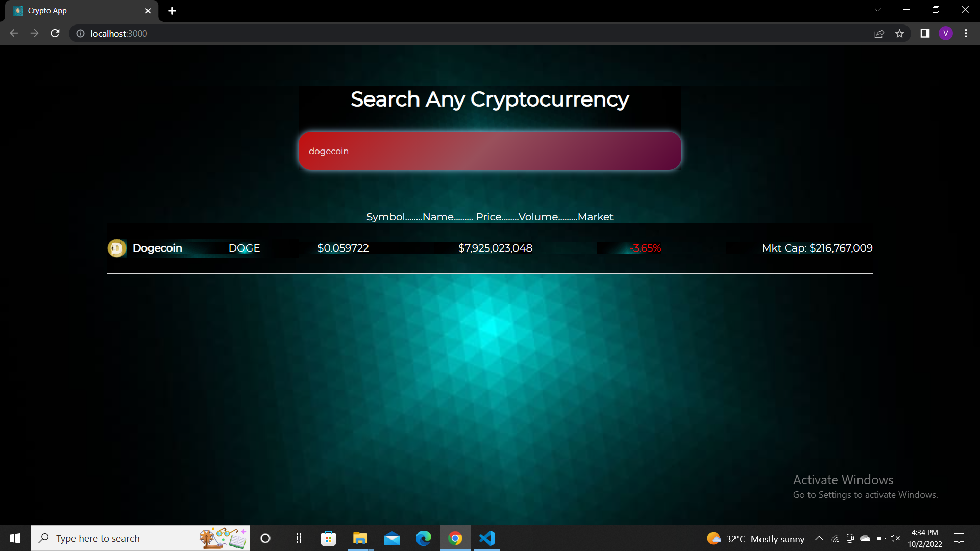Click the Dogecoin coin logo
Viewport: 980px width, 551px height.
click(116, 248)
